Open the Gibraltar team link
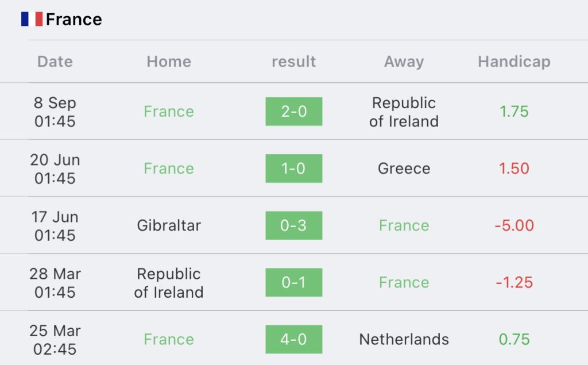This screenshot has height=365, width=588. [169, 225]
